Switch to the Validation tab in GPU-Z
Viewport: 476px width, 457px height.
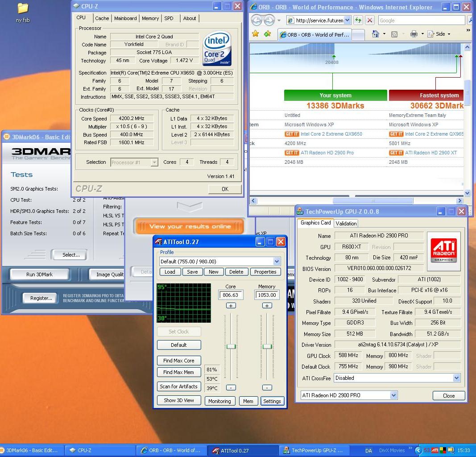pos(346,224)
